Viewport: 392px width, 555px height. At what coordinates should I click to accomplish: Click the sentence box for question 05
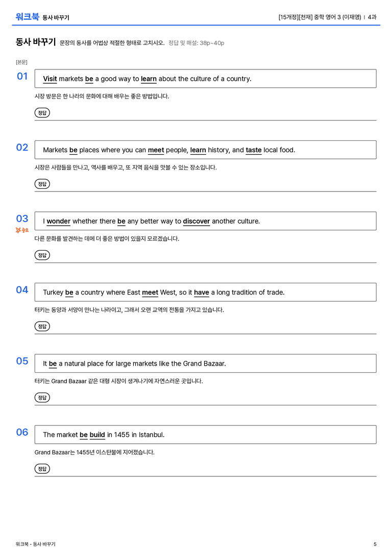coord(205,364)
